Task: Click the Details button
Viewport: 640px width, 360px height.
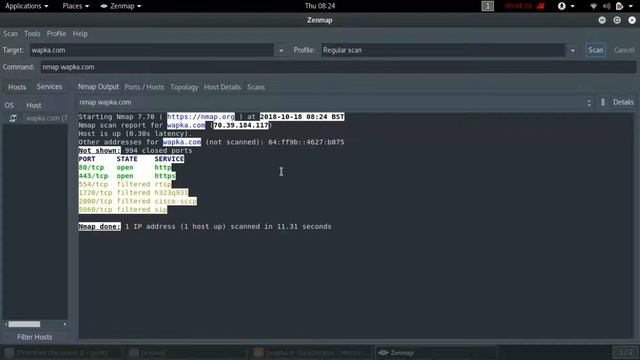Action: pyautogui.click(x=623, y=102)
